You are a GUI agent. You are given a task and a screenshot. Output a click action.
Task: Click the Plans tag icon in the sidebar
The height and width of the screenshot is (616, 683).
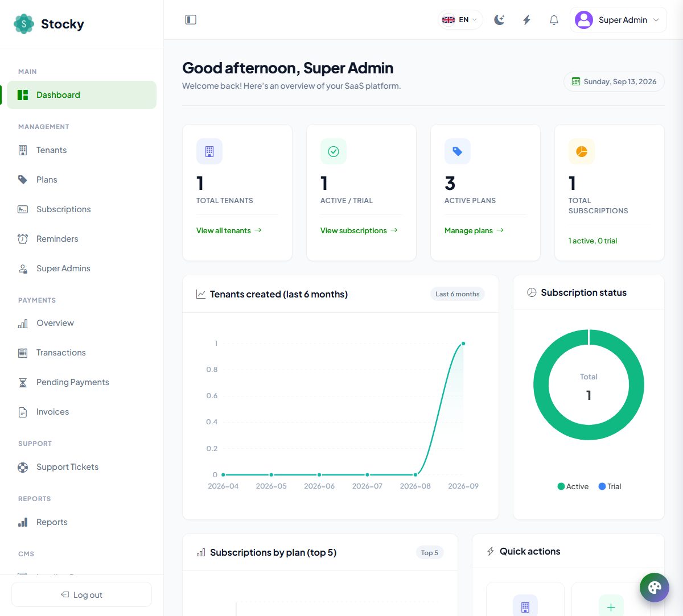[23, 180]
